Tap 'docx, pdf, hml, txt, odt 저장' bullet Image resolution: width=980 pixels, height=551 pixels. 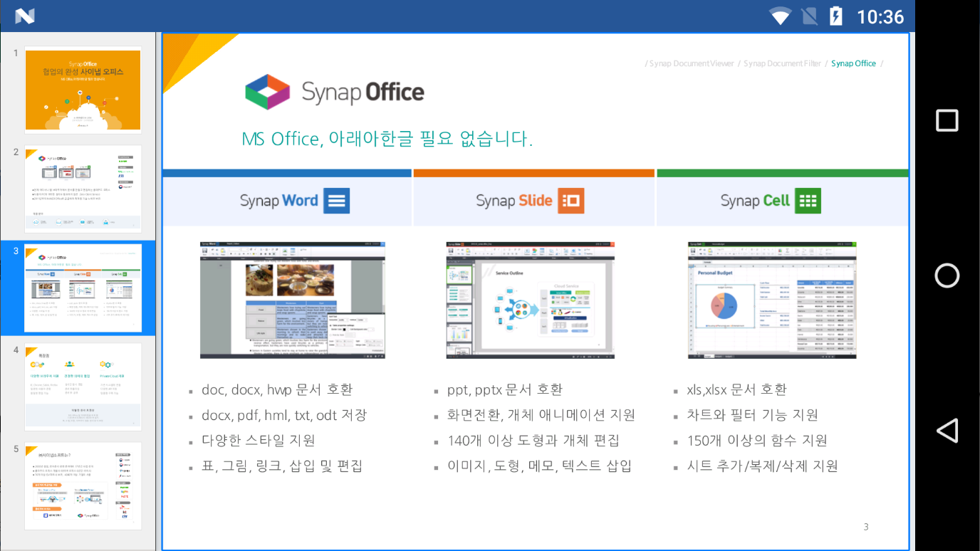(x=284, y=415)
